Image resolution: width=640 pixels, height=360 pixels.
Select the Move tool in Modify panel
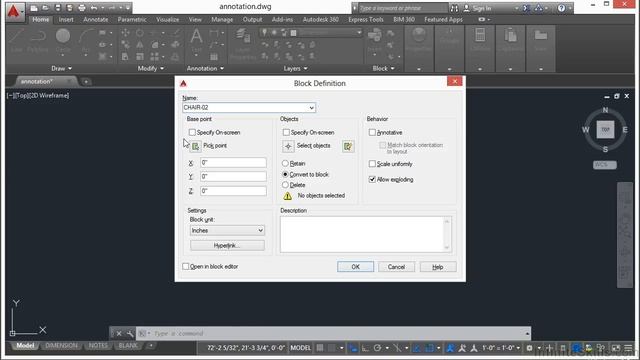[x=125, y=33]
